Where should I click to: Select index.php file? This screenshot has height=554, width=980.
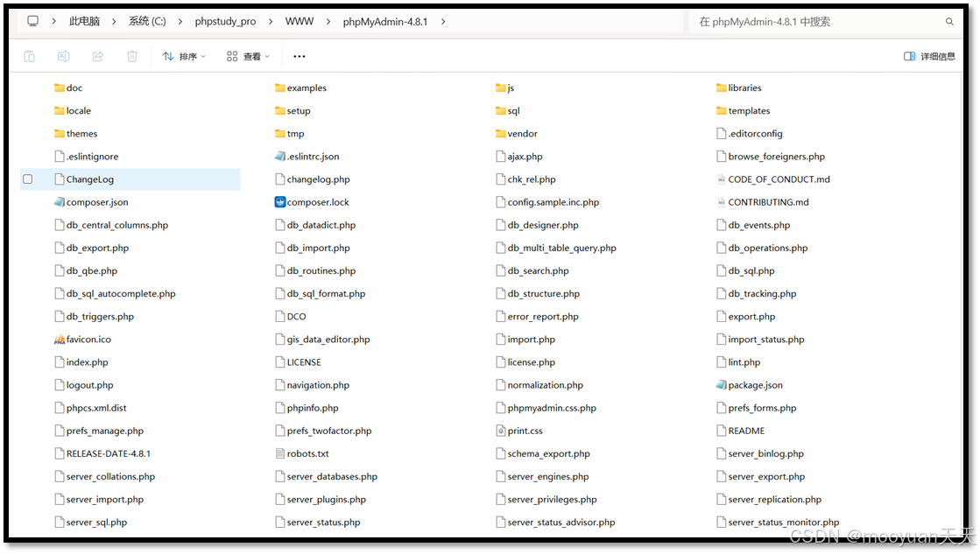(x=81, y=362)
